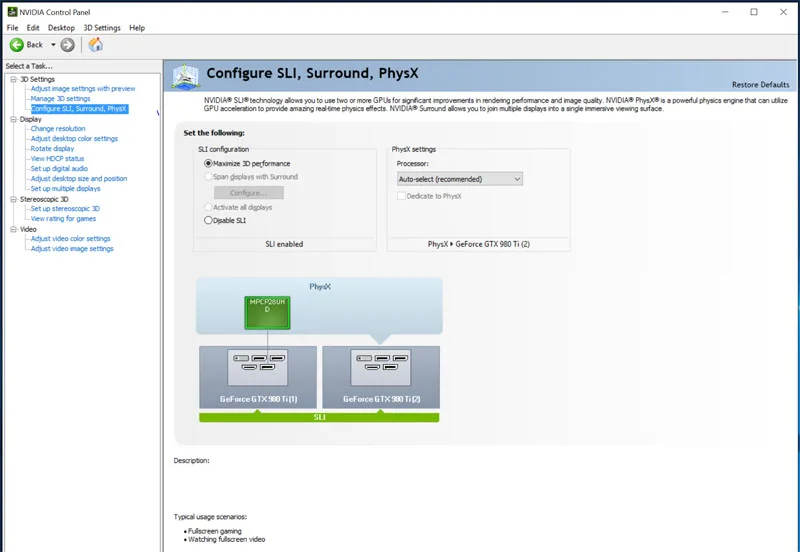Click the NVIDIA Control Panel title bar icon
The width and height of the screenshot is (800, 552).
(10, 12)
